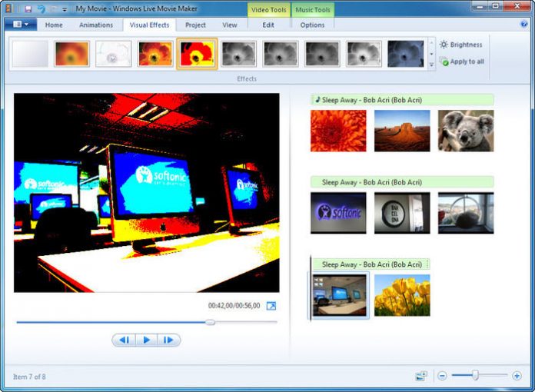Image resolution: width=535 pixels, height=392 pixels.
Task: Open the Movie Maker application menu button
Action: click(x=21, y=25)
